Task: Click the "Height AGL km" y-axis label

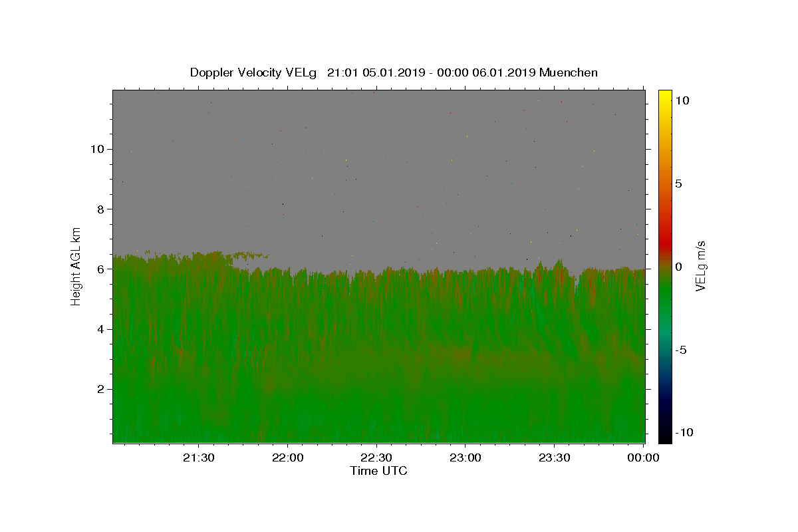Action: click(x=76, y=265)
